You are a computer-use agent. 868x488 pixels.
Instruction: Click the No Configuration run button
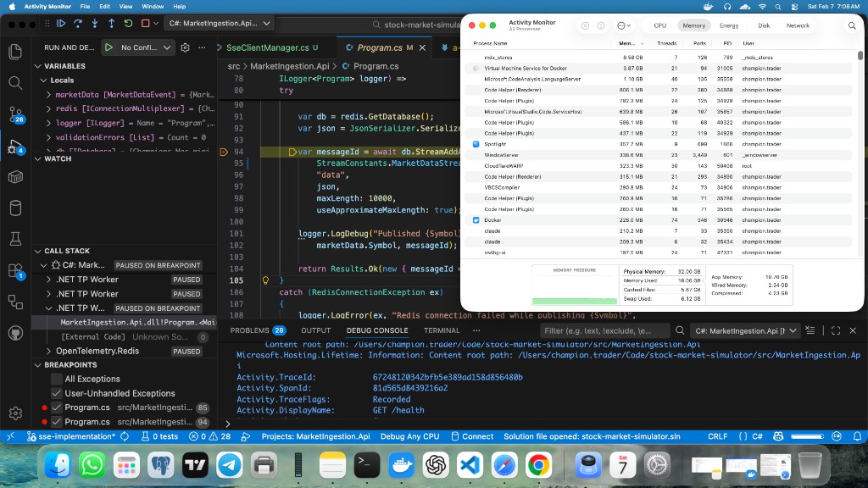[108, 47]
